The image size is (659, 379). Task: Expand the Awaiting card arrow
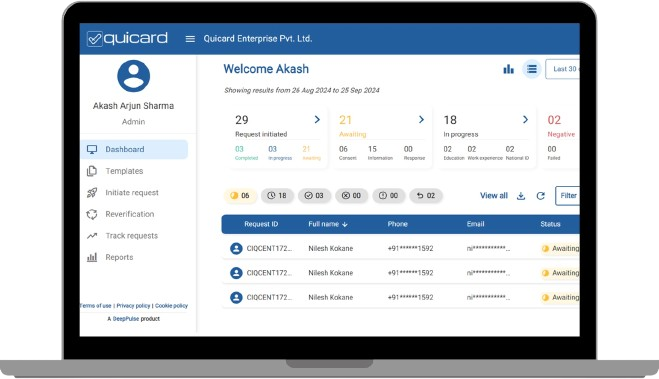coord(421,120)
